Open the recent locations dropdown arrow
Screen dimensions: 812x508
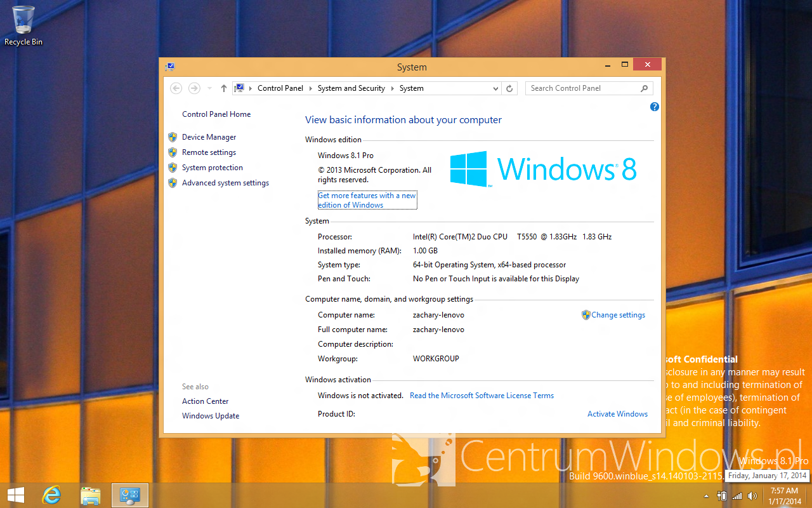(209, 88)
